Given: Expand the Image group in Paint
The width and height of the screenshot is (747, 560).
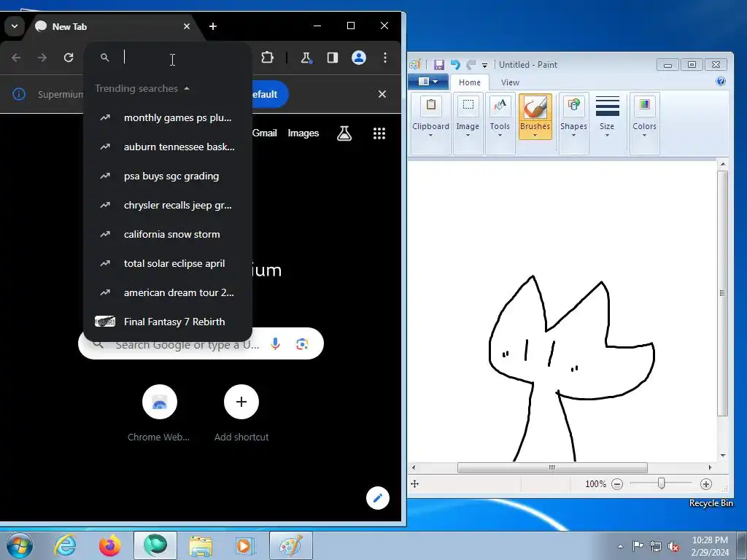Looking at the screenshot, I should [x=468, y=122].
